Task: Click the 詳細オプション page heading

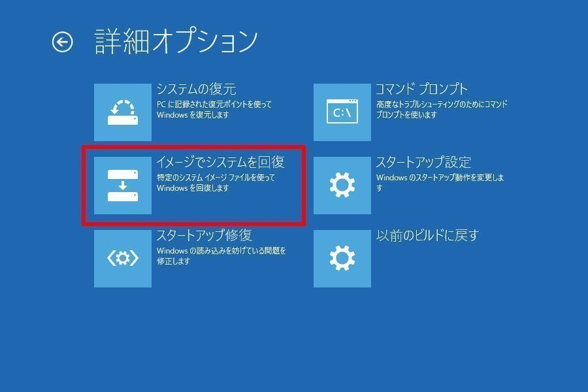Action: pos(176,41)
